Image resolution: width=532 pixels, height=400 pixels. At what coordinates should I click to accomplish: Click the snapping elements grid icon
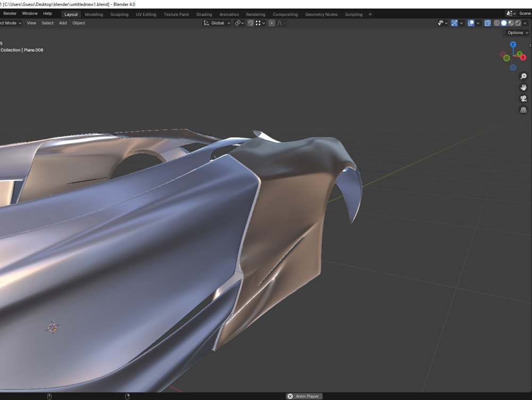[x=258, y=23]
